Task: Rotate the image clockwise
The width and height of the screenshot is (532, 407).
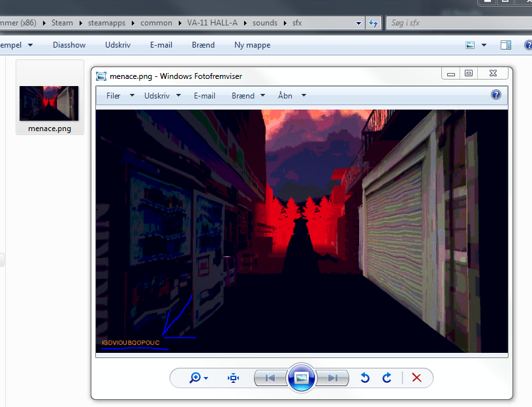Action: [387, 378]
